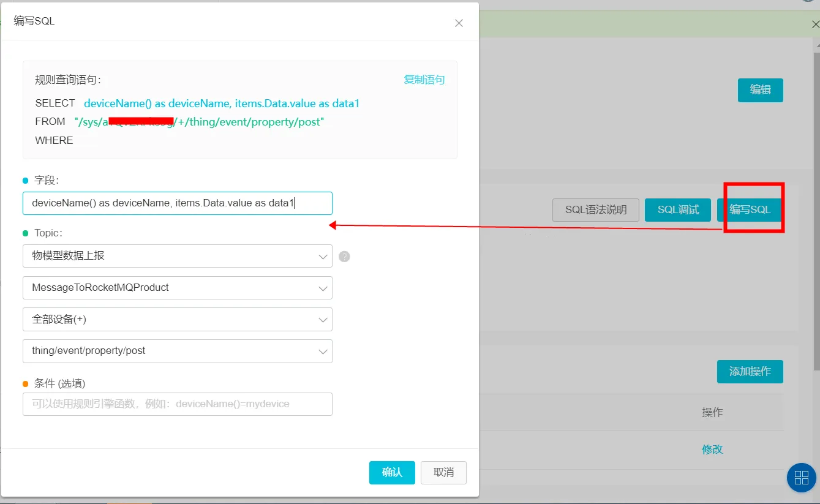Open the blue grid floating icon
820x504 pixels.
click(x=801, y=478)
